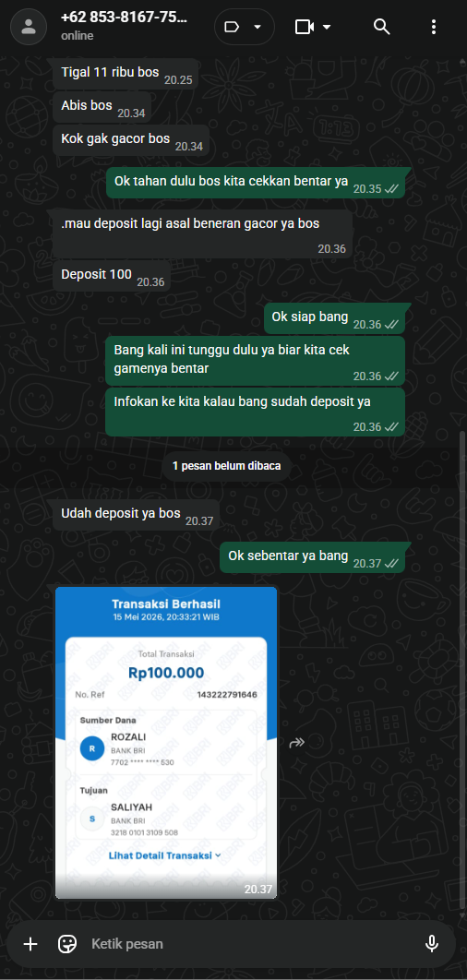Open the three-dot chat menu
The image size is (467, 980).
(x=433, y=26)
